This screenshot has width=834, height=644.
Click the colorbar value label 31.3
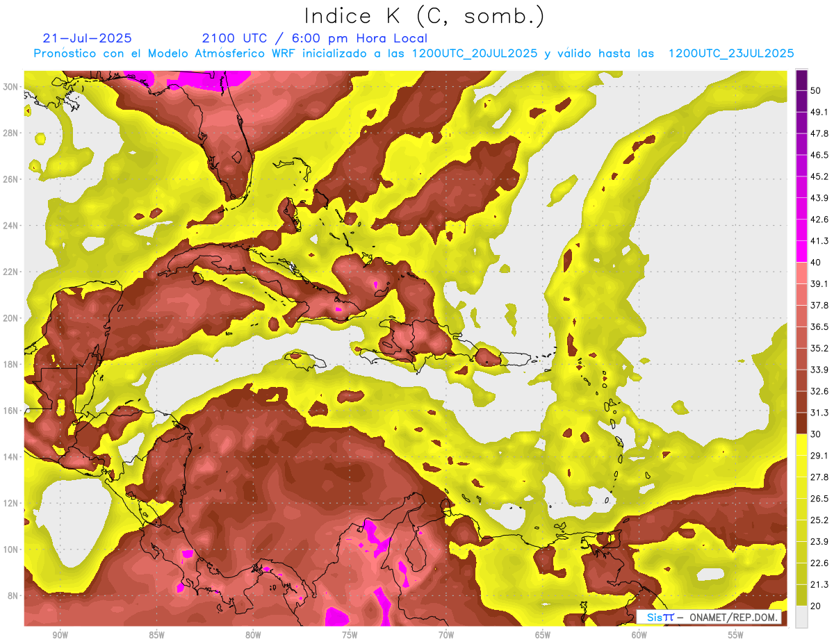[819, 413]
